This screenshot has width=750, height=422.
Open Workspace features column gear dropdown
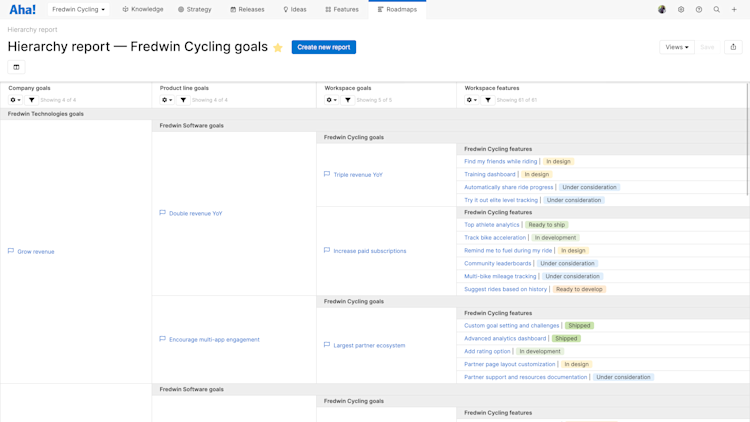472,100
